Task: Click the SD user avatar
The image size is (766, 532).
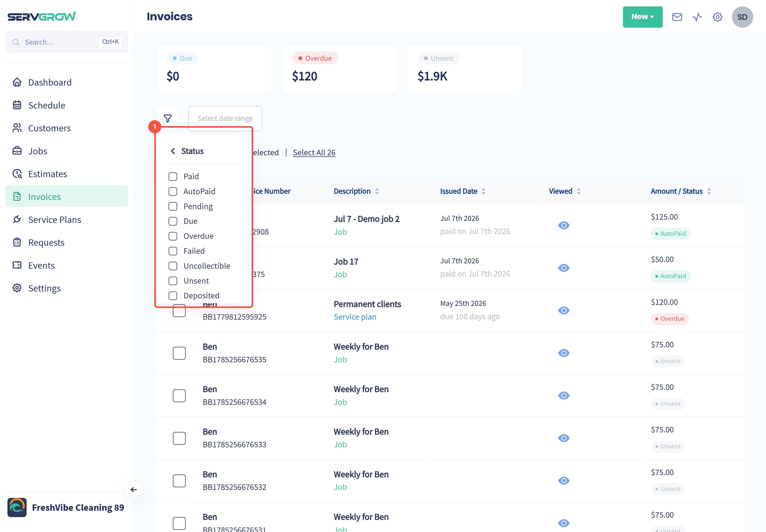Action: pos(742,17)
